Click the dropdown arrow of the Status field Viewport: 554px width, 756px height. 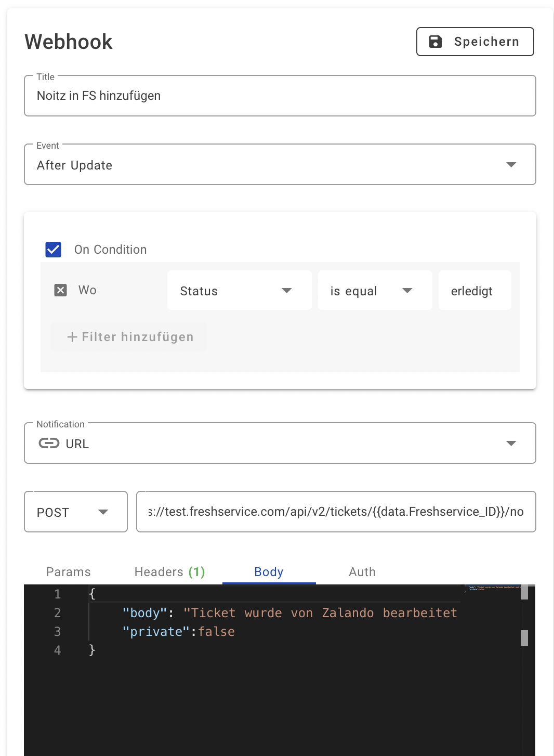click(x=287, y=291)
